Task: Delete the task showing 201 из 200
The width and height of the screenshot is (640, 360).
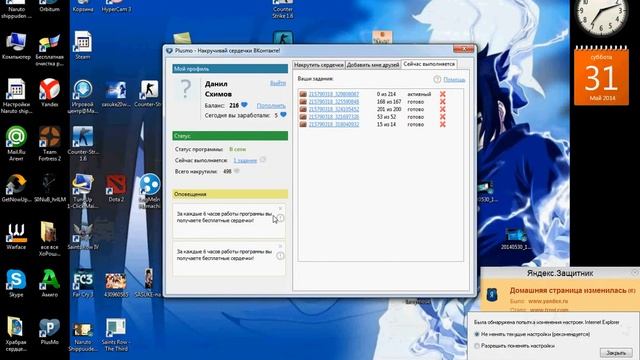Action: tap(442, 109)
